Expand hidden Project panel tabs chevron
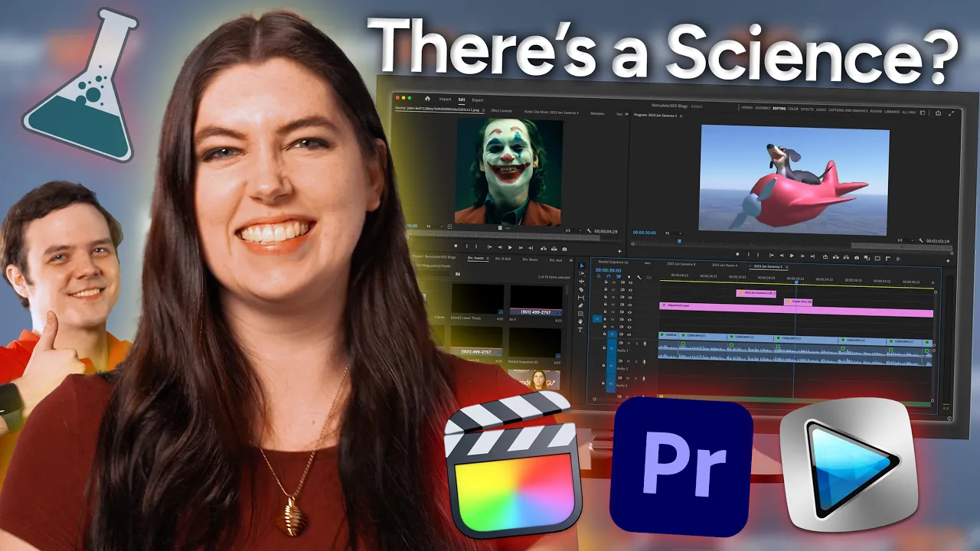The height and width of the screenshot is (551, 980). (x=571, y=260)
